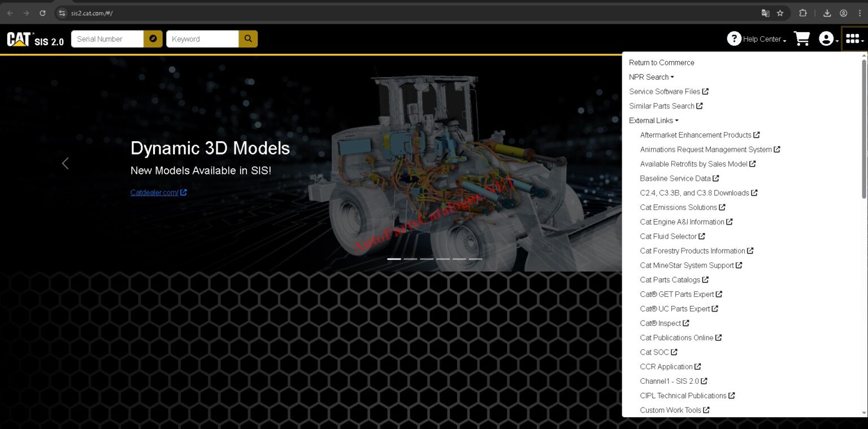
Task: Open Cat Fluid Selector
Action: click(x=669, y=236)
